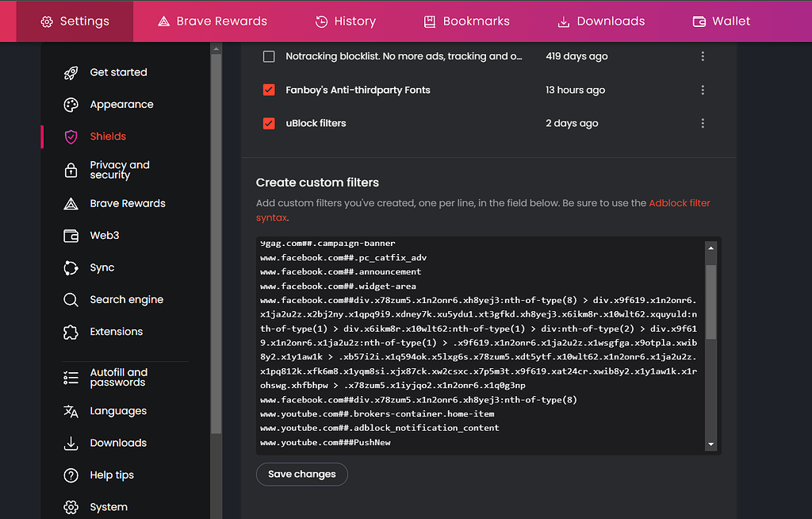
Task: Uncheck Fanboy's Anti-thirdparty Fonts filter
Action: (269, 90)
